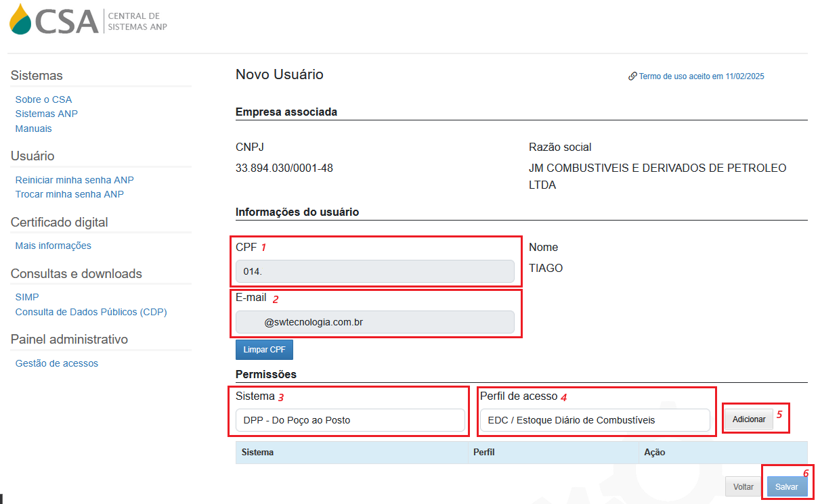Expand the Perfil de acesso dropdown
820x504 pixels.
point(595,420)
